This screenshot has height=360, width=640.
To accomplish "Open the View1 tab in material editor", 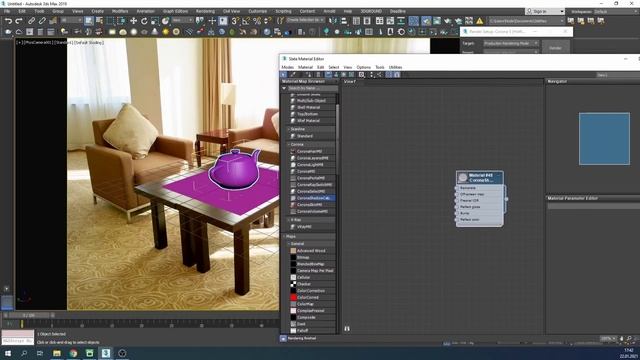I will (x=350, y=82).
